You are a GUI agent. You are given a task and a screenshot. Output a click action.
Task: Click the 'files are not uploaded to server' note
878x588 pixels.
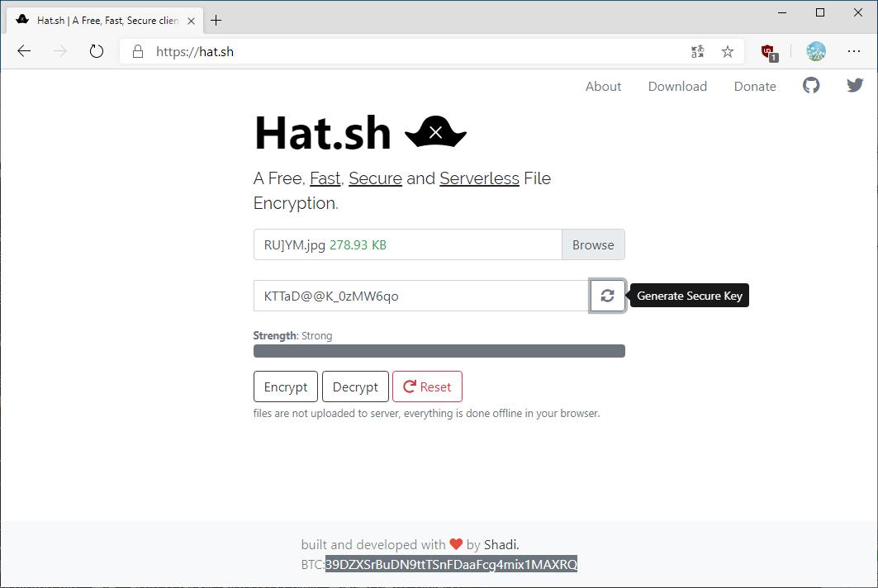click(x=426, y=413)
